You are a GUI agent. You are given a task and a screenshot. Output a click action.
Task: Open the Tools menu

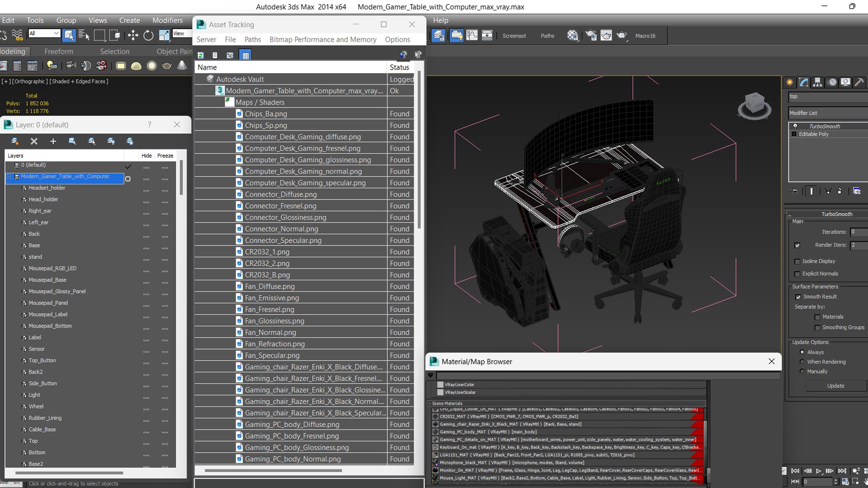click(x=35, y=20)
